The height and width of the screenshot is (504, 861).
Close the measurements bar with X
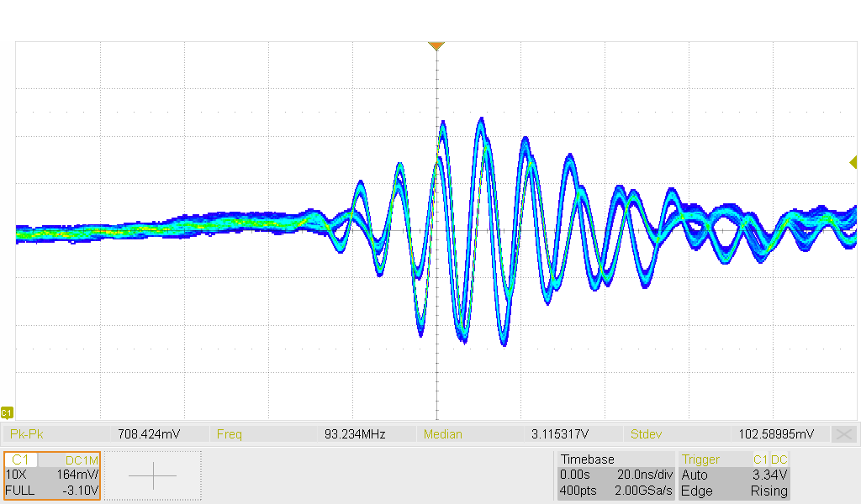click(843, 434)
